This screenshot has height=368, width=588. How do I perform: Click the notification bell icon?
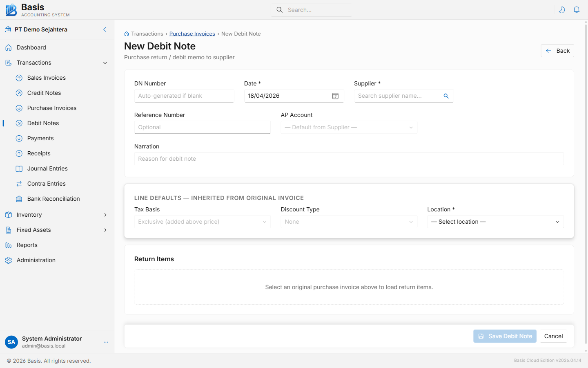(577, 9)
